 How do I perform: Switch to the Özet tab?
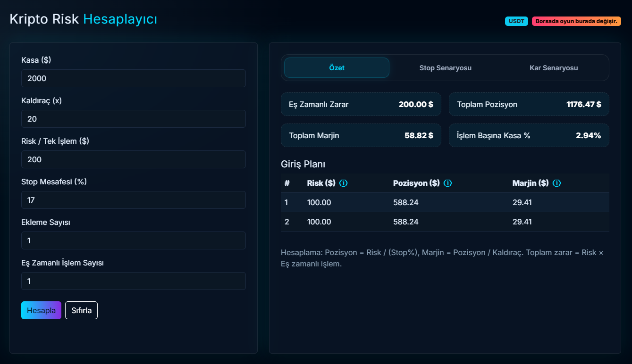337,68
